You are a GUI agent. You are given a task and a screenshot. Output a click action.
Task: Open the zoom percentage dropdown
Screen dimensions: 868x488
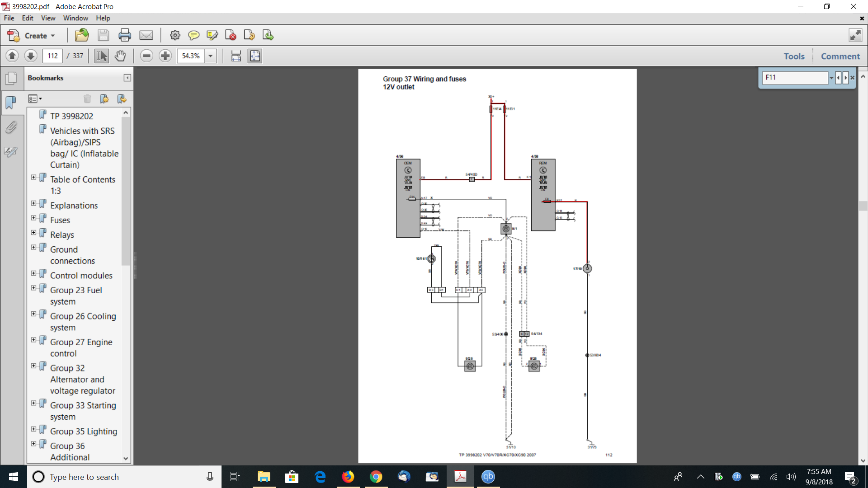point(210,56)
